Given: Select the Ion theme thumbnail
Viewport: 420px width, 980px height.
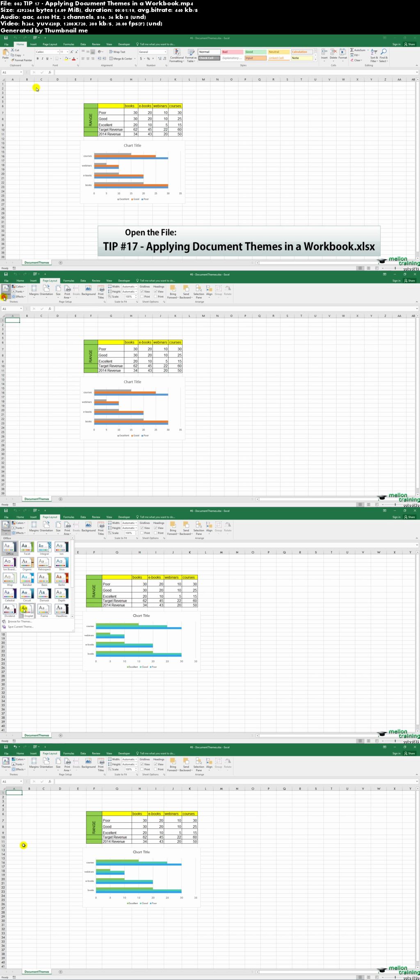Looking at the screenshot, I should coord(62,548).
